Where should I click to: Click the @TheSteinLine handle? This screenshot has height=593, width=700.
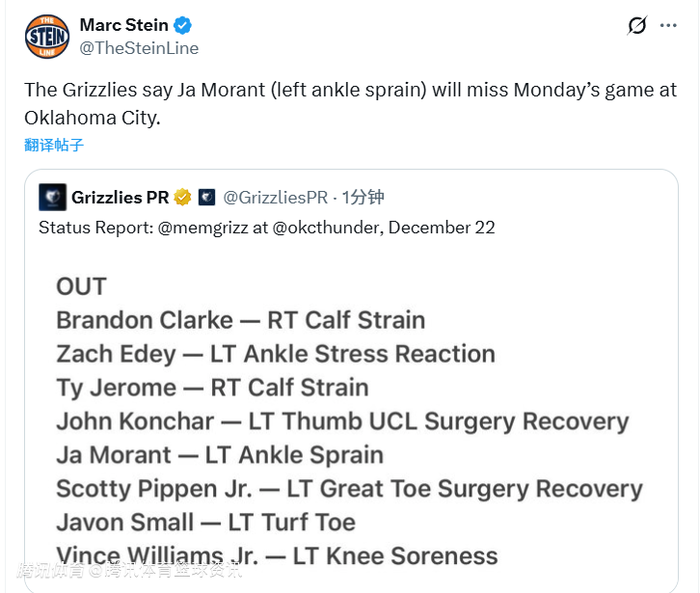139,48
